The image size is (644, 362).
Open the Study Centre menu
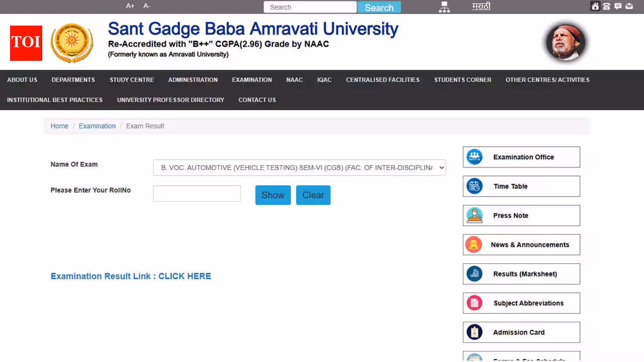(132, 80)
